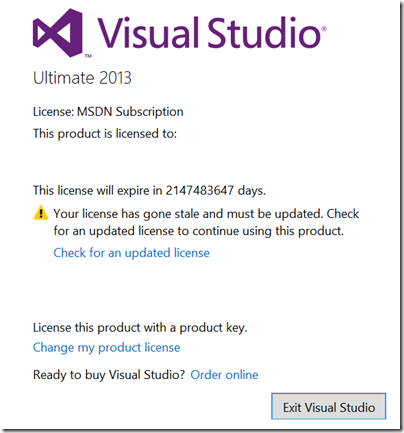Click the purple Visual Studio infinity logo
Image resolution: width=404 pixels, height=433 pixels.
pos(58,33)
